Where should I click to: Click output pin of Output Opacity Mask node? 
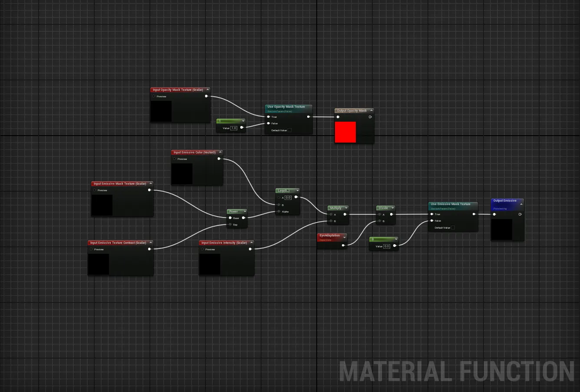pyautogui.click(x=370, y=117)
